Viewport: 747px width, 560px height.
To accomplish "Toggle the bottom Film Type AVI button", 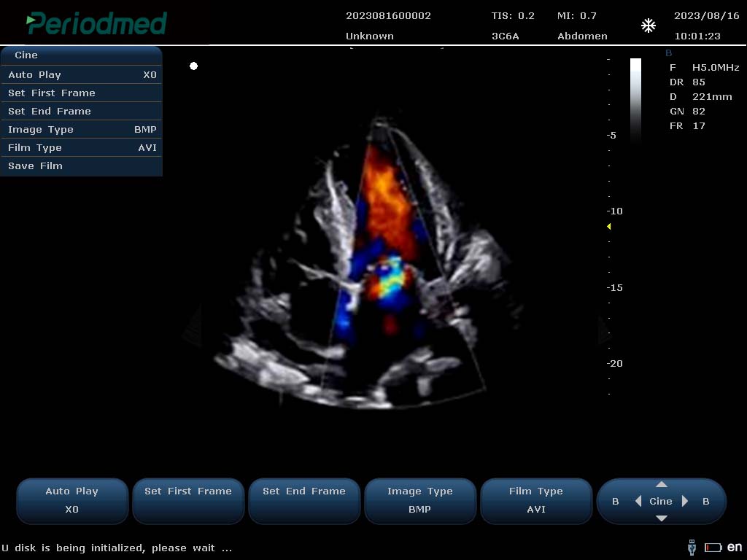I will tap(535, 500).
